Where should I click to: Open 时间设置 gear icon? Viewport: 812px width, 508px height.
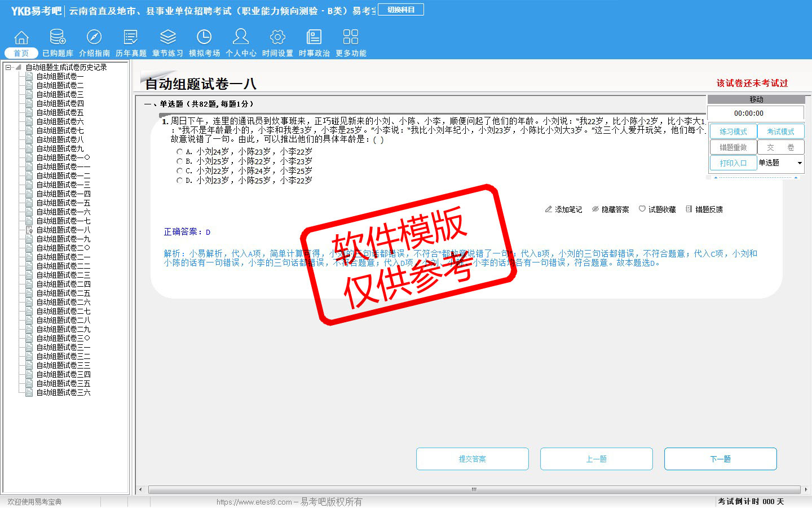(x=277, y=37)
